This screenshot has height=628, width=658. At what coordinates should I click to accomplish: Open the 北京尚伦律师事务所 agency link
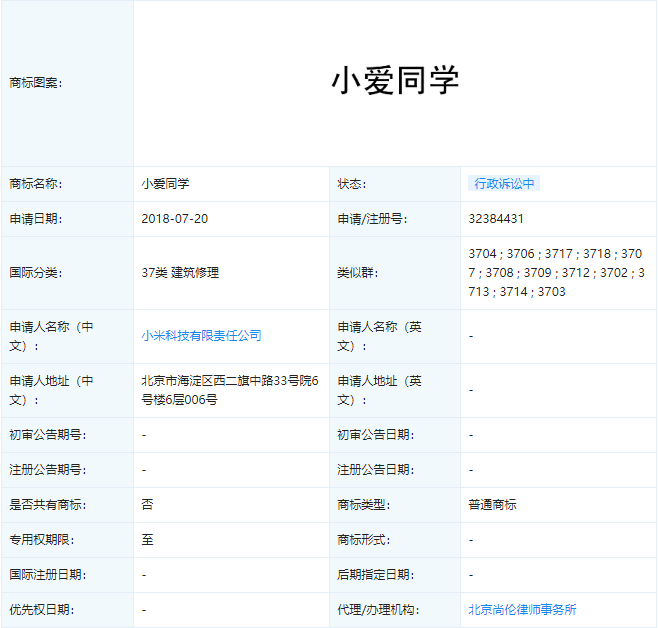522,610
